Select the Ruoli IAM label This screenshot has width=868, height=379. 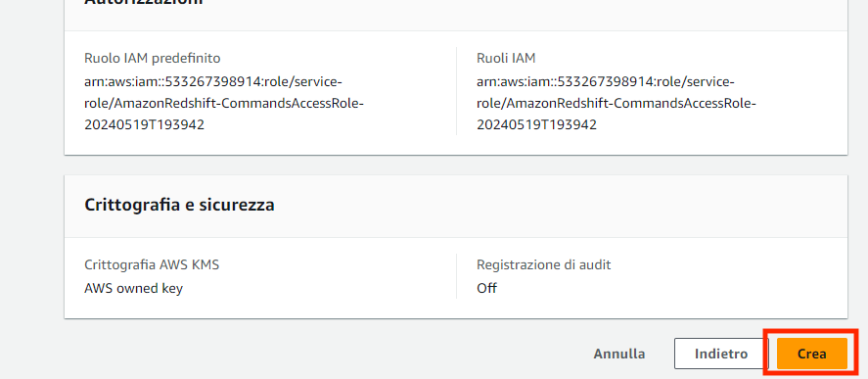coord(506,58)
